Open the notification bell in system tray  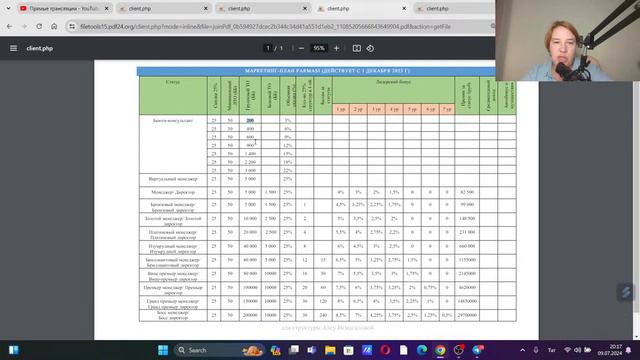click(629, 350)
